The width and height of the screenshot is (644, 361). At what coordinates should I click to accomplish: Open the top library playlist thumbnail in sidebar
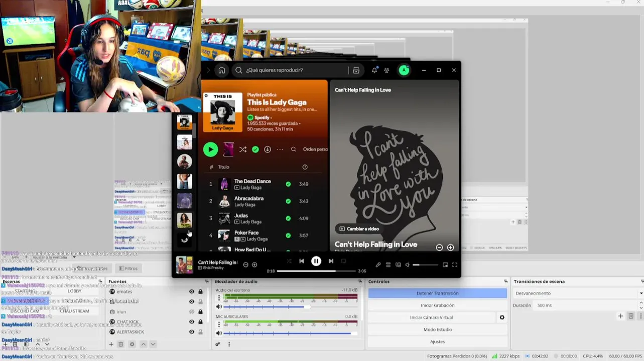tap(185, 122)
